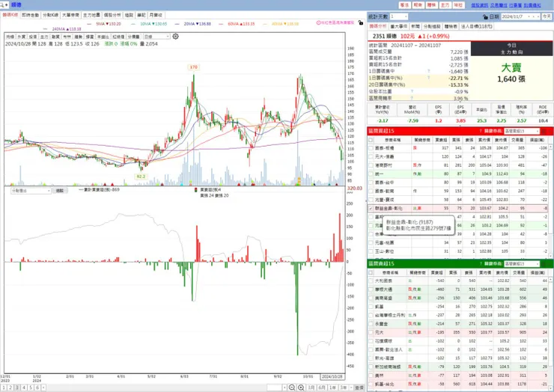Image resolution: width=554 pixels, height=392 pixels.
Task: Select the 1年 range button
Action: 333,388
